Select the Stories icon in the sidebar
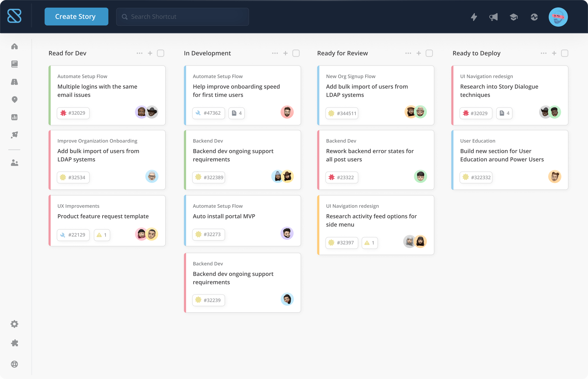This screenshot has width=588, height=379. pyautogui.click(x=15, y=64)
